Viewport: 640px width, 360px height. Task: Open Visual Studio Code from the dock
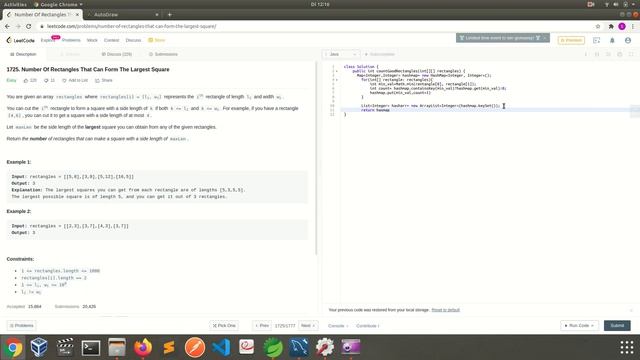(221, 348)
